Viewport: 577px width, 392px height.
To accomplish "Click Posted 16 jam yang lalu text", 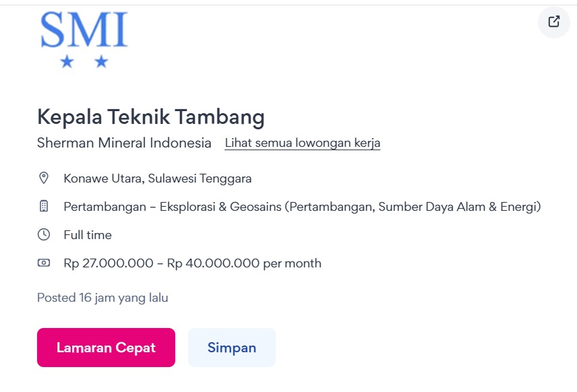I will click(102, 298).
